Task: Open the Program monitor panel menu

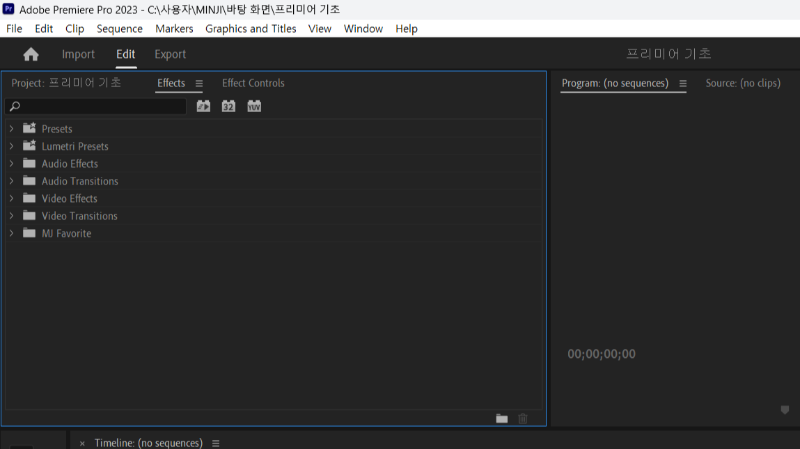Action: 683,84
